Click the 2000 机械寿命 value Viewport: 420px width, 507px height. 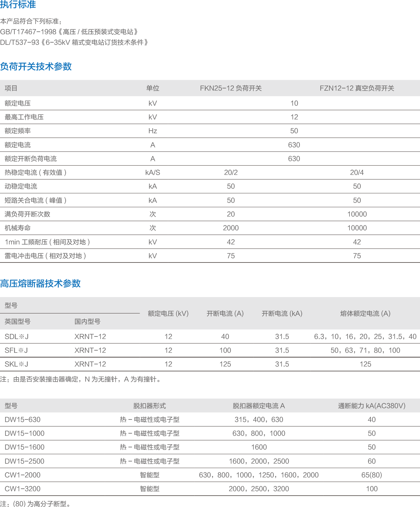tap(231, 228)
